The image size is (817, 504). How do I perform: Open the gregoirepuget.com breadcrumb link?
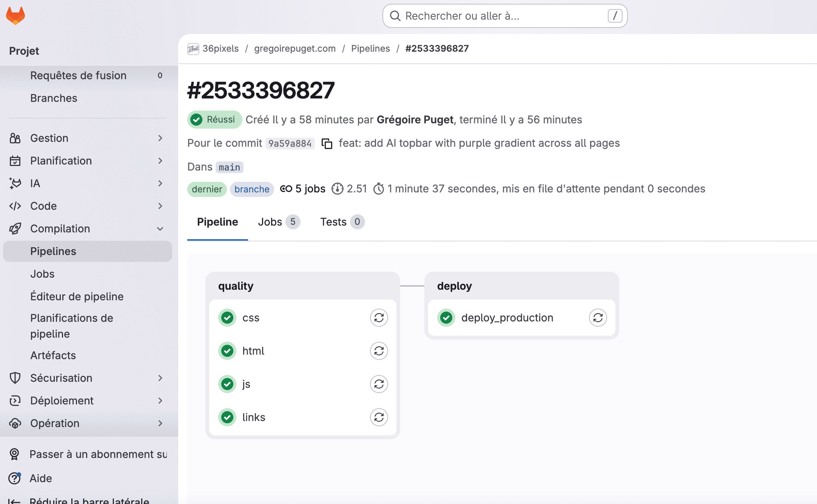(295, 48)
